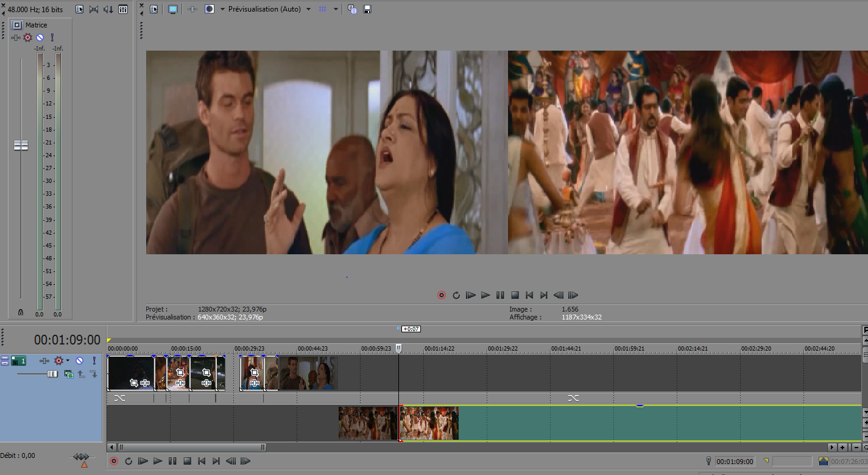This screenshot has height=475, width=868.
Task: Step to next frame under the preview
Action: click(x=573, y=295)
